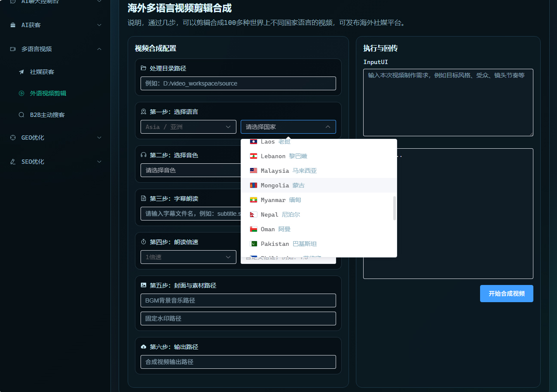Select Lebanon 黎巴嫩 from country list
Viewport: 557px width, 392px height.
(x=318, y=156)
